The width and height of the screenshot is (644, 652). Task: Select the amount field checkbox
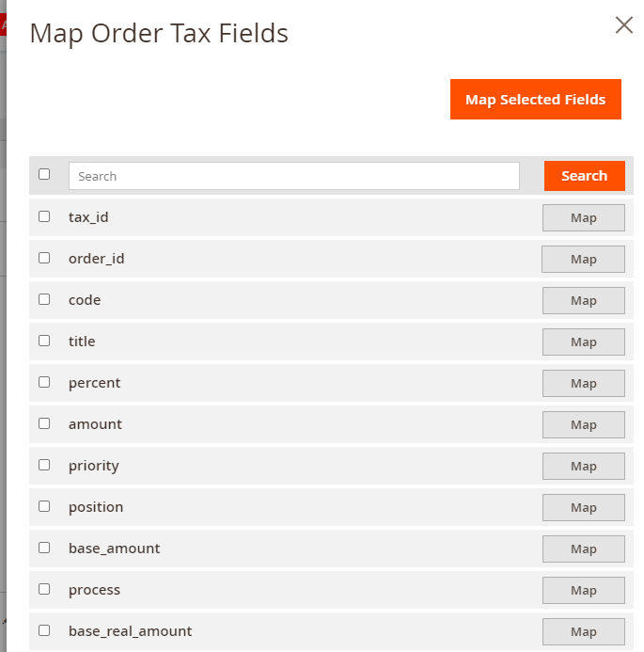coord(44,423)
